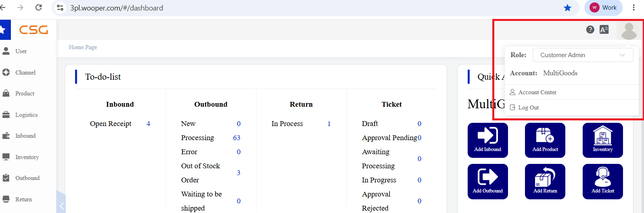Open the Awaiting Processing count
Image resolution: width=644 pixels, height=213 pixels.
click(419, 159)
